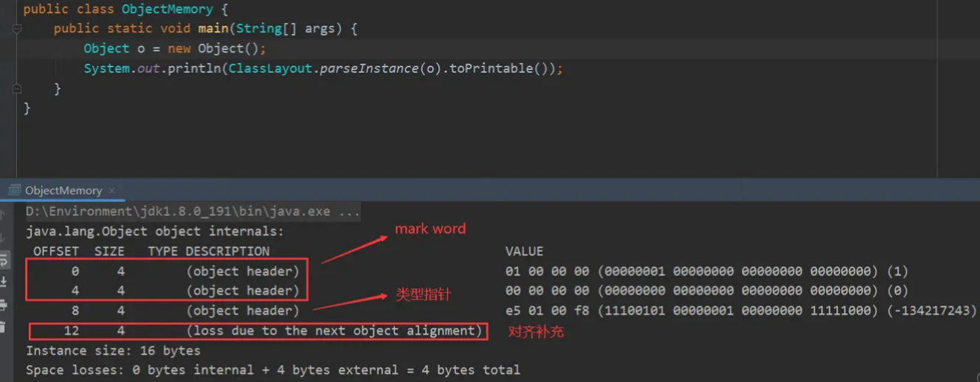This screenshot has height=382, width=980.
Task: Click the print console output icon
Action: (4, 305)
